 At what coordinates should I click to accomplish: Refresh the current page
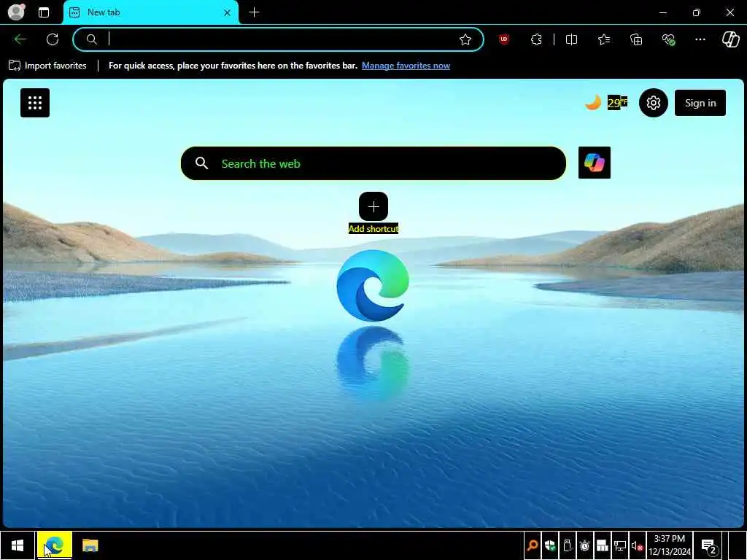53,39
